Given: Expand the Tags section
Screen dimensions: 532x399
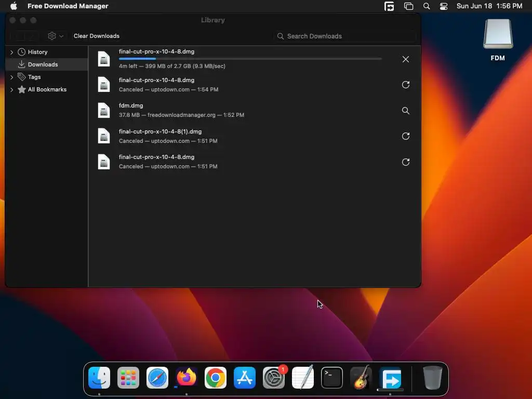Looking at the screenshot, I should (x=11, y=77).
